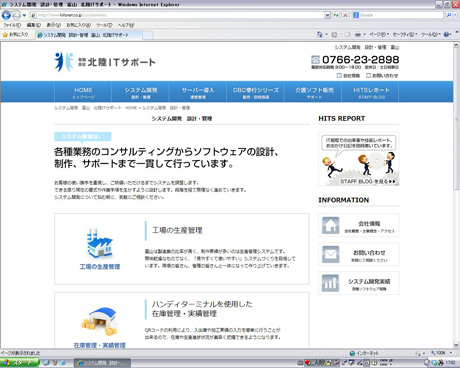Screen dimensions: 460x368
Task: Click the システム開発 taskbar window button
Action: (102, 363)
